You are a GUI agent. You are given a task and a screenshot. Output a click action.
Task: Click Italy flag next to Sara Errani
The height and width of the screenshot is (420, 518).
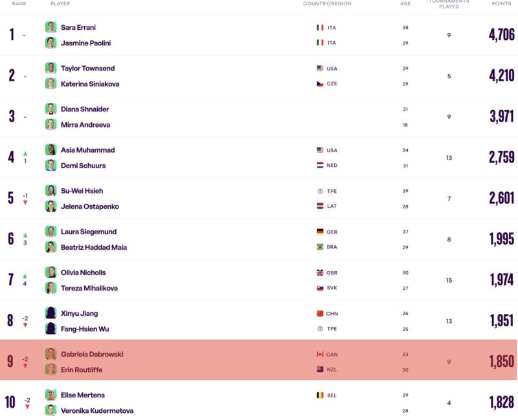point(320,28)
